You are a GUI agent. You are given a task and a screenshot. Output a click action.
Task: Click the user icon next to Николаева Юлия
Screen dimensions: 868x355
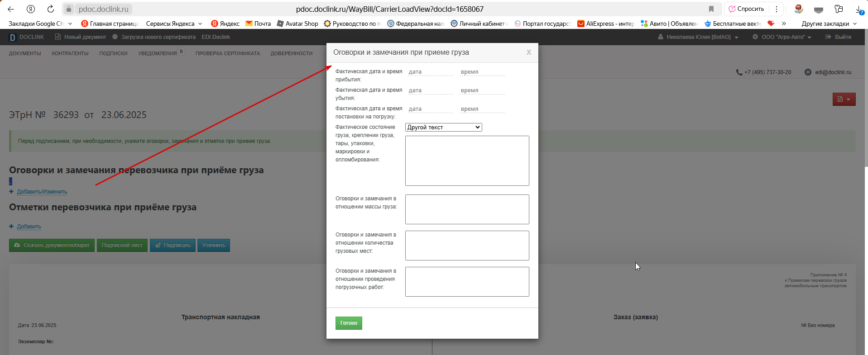click(x=661, y=37)
